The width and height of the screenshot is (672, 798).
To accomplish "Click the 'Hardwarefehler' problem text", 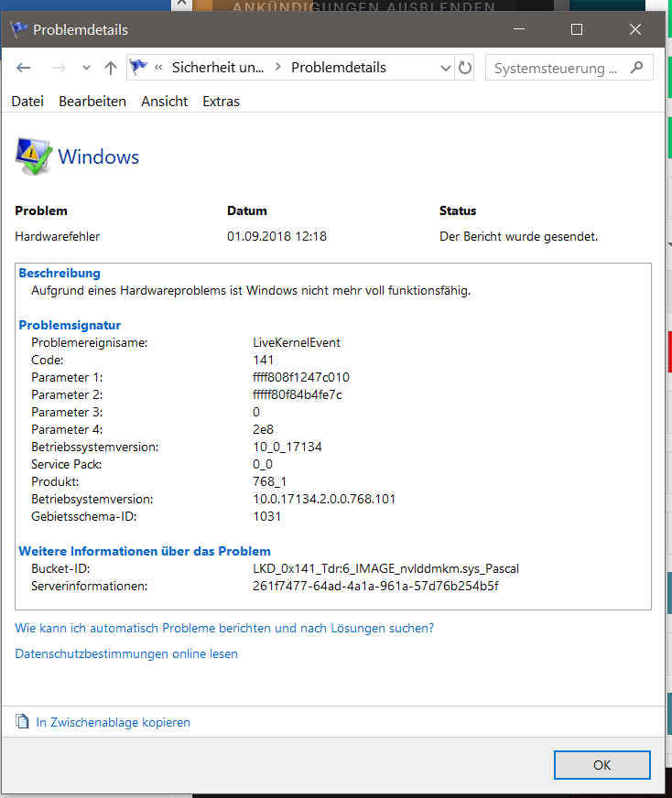I will 58,236.
